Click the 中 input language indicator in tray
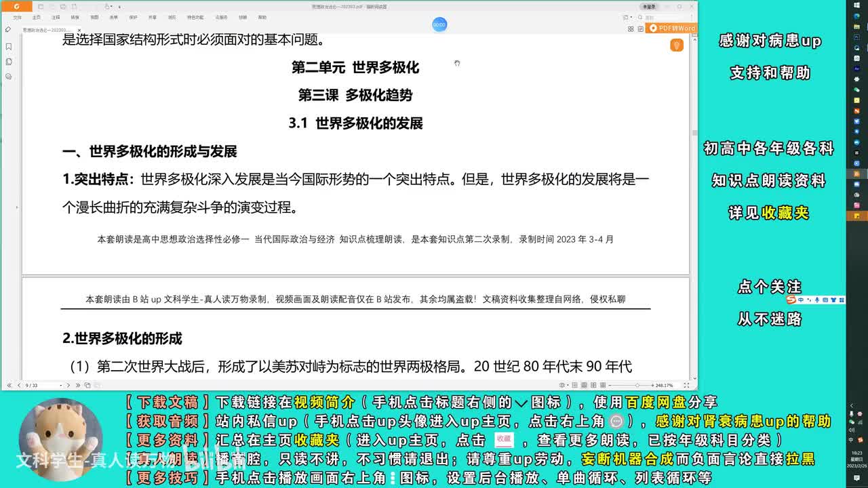 (850, 440)
